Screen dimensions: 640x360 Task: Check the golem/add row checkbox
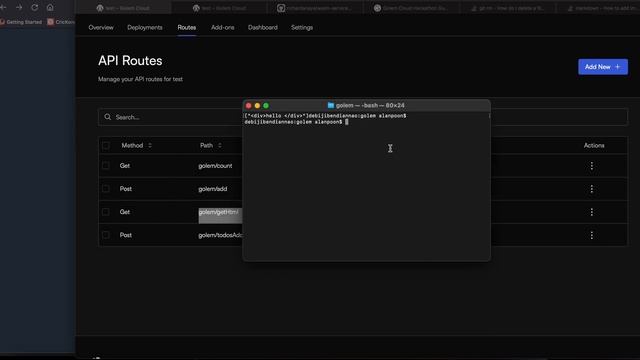pyautogui.click(x=106, y=189)
